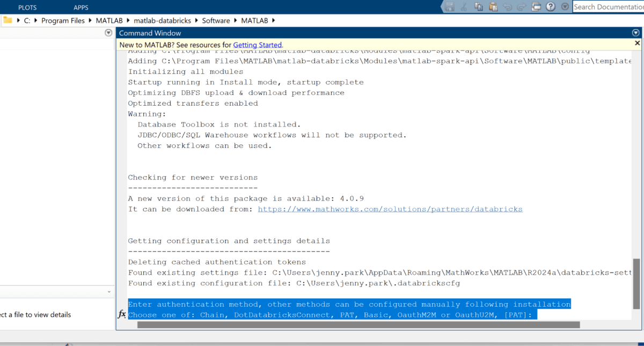Switch to the PLOTS tab
The width and height of the screenshot is (644, 346).
point(27,8)
